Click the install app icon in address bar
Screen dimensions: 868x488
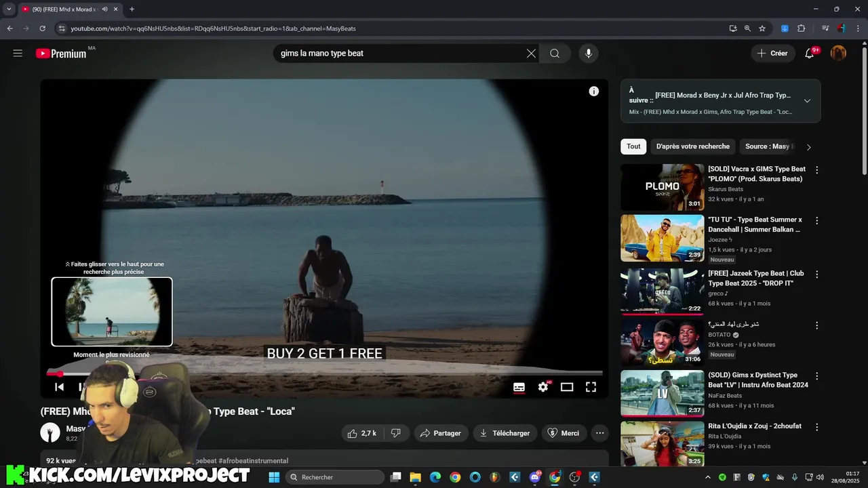[x=733, y=28]
